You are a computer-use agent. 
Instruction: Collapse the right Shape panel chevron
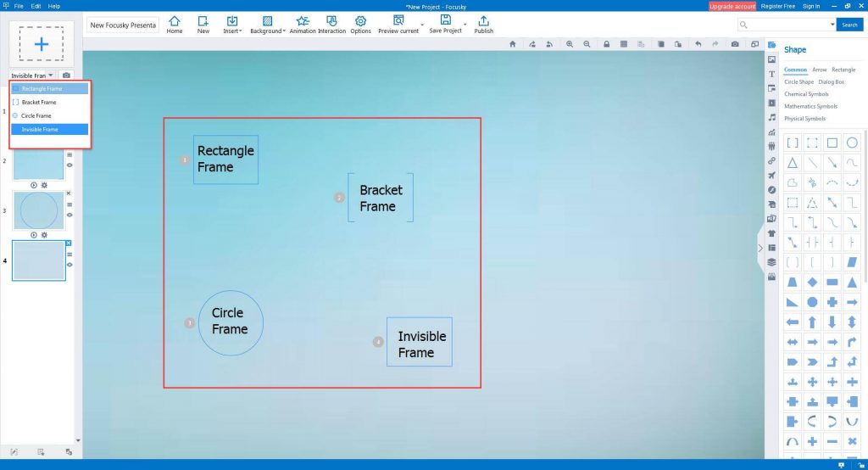point(759,249)
